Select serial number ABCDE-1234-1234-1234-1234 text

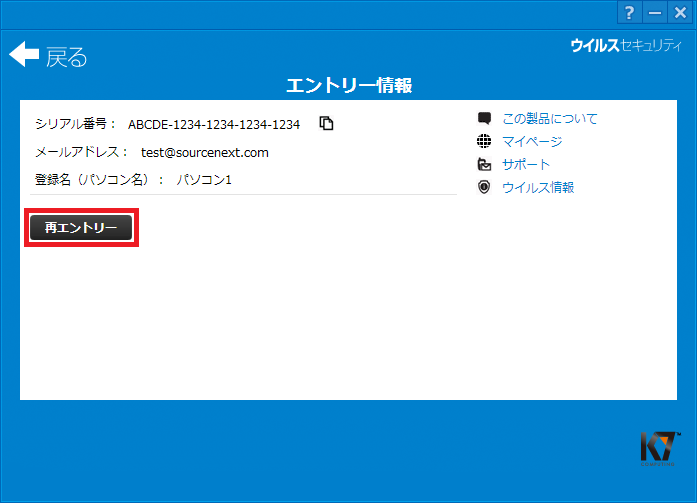(214, 125)
